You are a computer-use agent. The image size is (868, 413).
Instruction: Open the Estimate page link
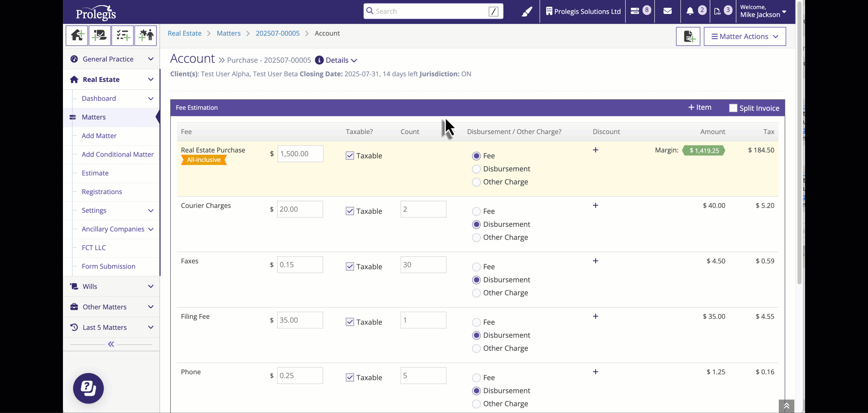click(x=95, y=173)
